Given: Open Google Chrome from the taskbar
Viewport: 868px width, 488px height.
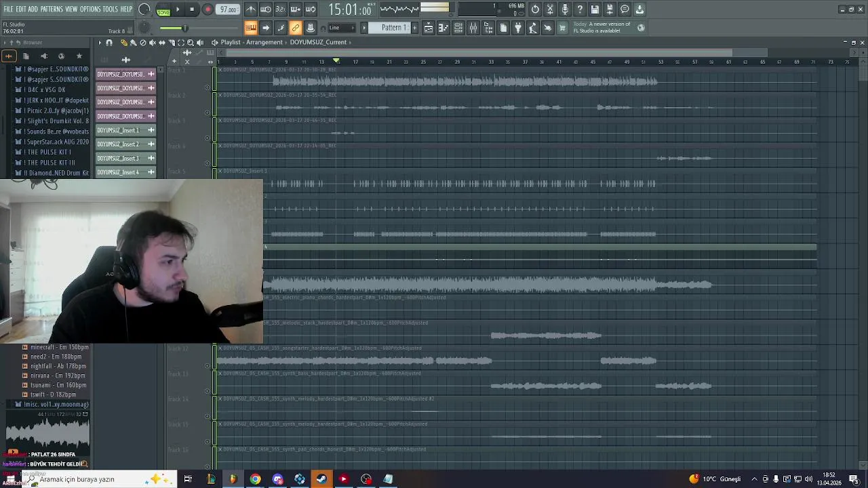Looking at the screenshot, I should [255, 479].
